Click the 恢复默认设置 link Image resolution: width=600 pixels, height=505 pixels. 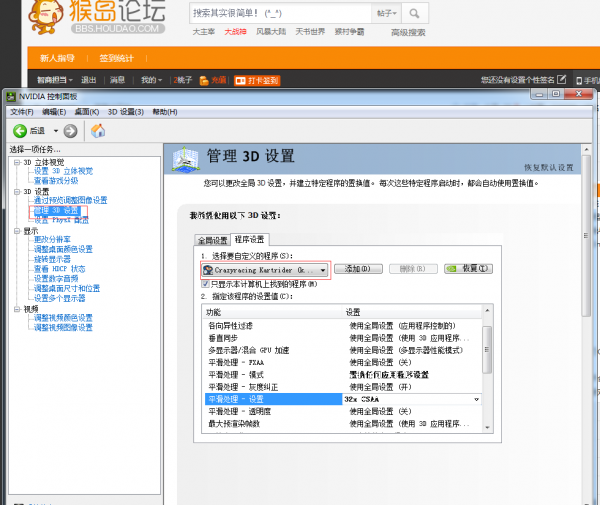click(549, 168)
